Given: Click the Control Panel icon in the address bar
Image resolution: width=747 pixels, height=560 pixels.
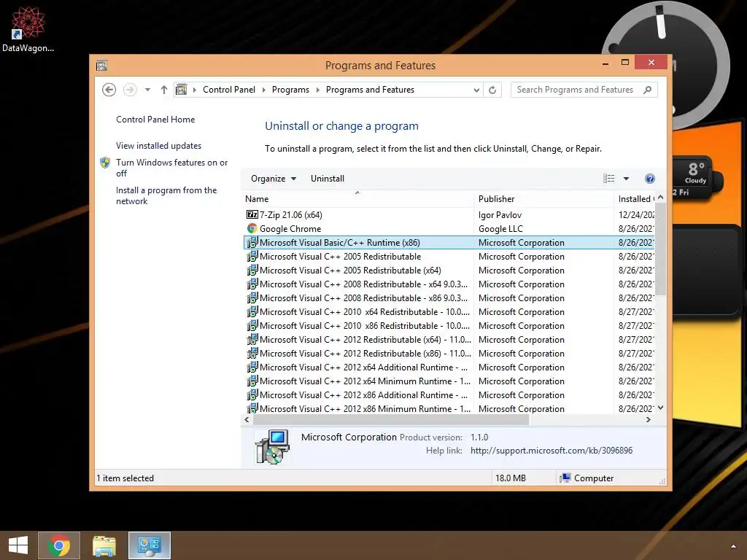Looking at the screenshot, I should click(x=182, y=90).
